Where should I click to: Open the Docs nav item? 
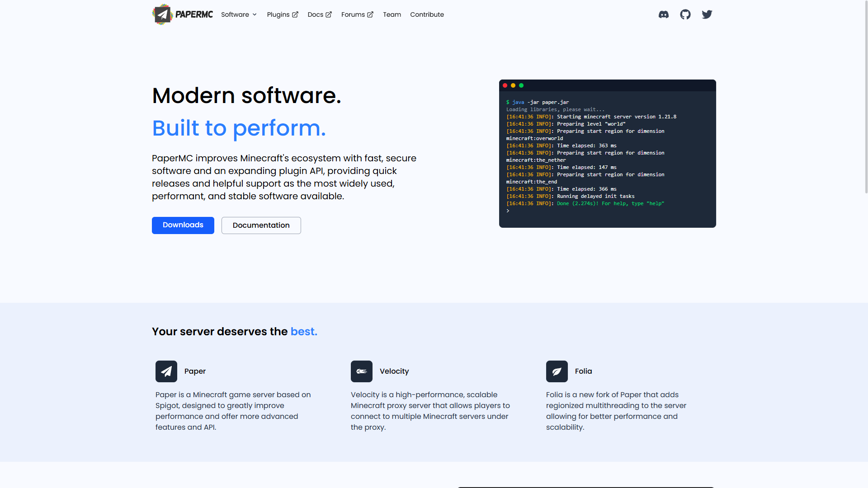pos(320,14)
